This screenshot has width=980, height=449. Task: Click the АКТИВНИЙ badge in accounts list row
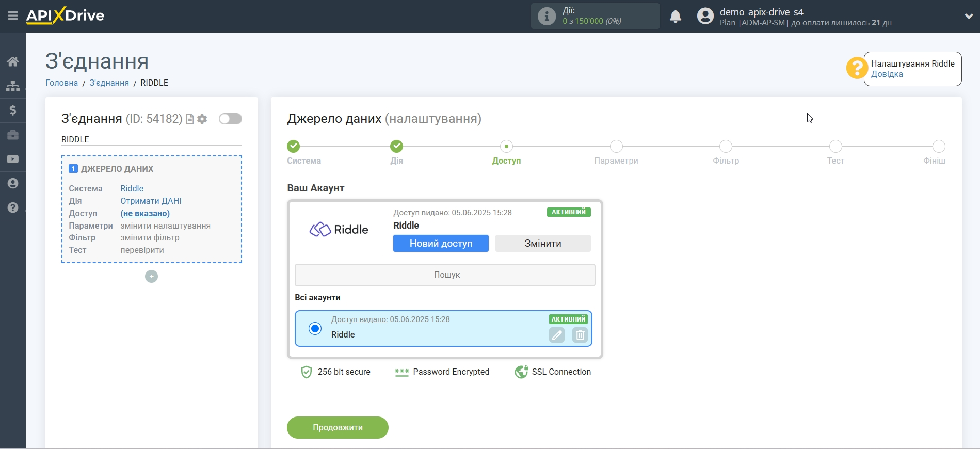point(568,319)
